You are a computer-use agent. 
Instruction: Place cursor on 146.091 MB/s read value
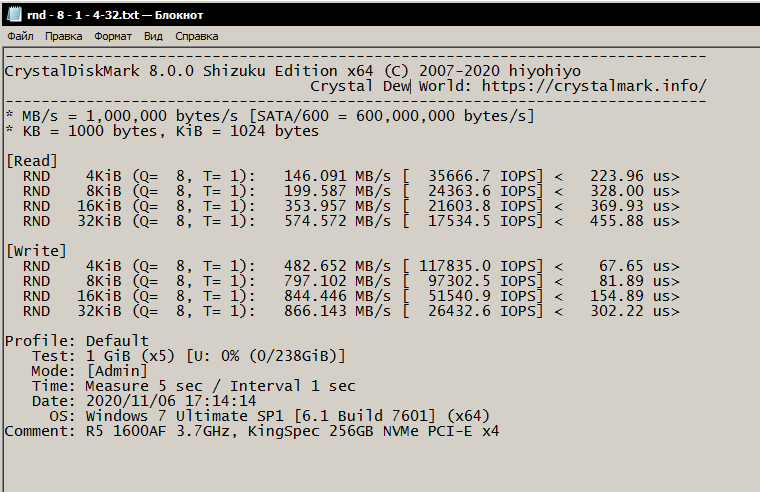click(x=337, y=177)
